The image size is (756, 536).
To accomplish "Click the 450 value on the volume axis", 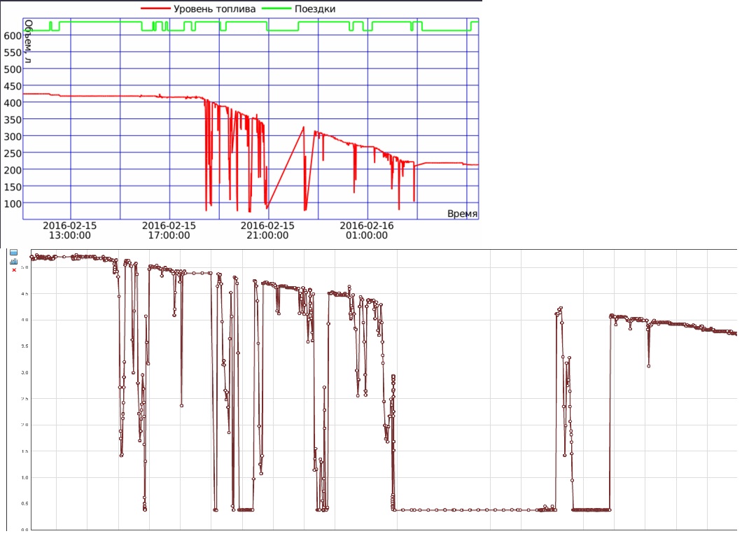I will [x=12, y=86].
